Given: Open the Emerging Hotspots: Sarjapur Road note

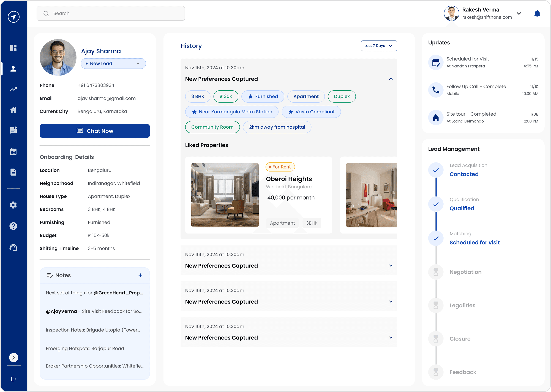Looking at the screenshot, I should pos(85,348).
